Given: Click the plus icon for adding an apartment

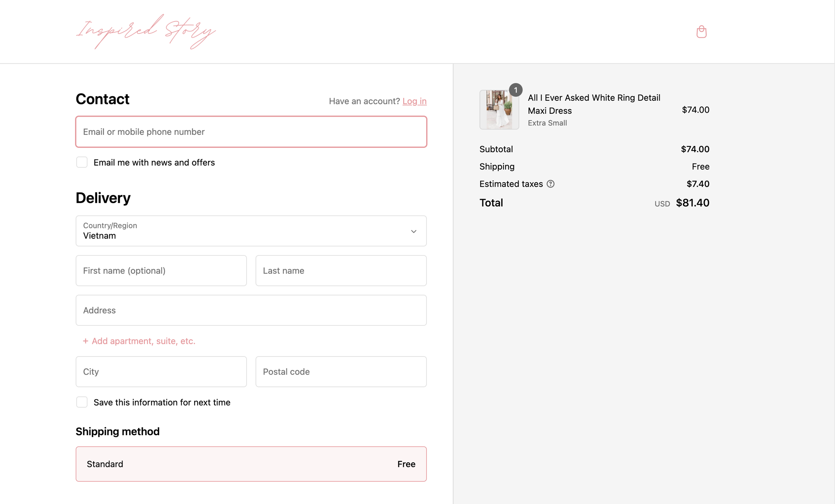Looking at the screenshot, I should (86, 341).
